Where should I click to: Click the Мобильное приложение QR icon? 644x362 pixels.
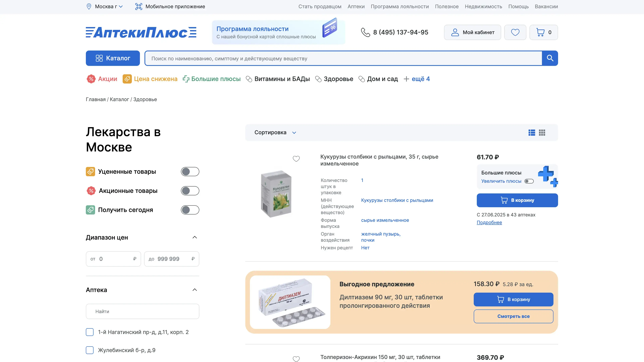pyautogui.click(x=139, y=7)
